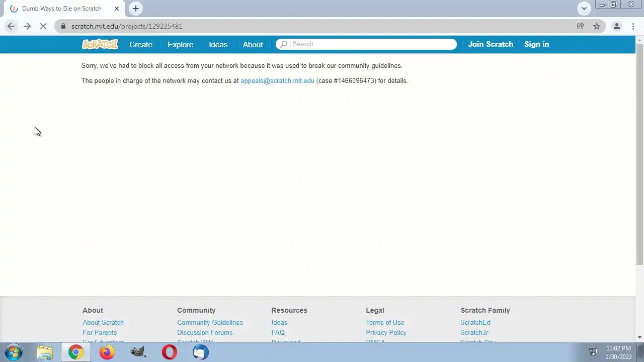Launch Firefox from taskbar

(x=107, y=352)
